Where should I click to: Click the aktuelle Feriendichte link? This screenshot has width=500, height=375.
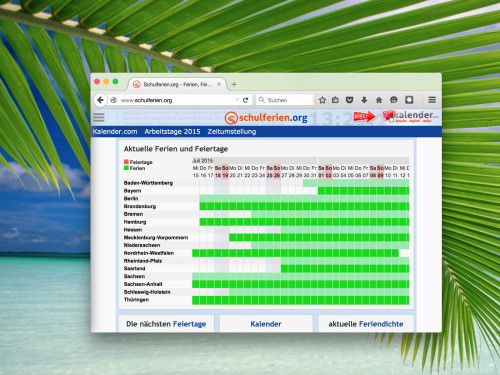pos(366,324)
